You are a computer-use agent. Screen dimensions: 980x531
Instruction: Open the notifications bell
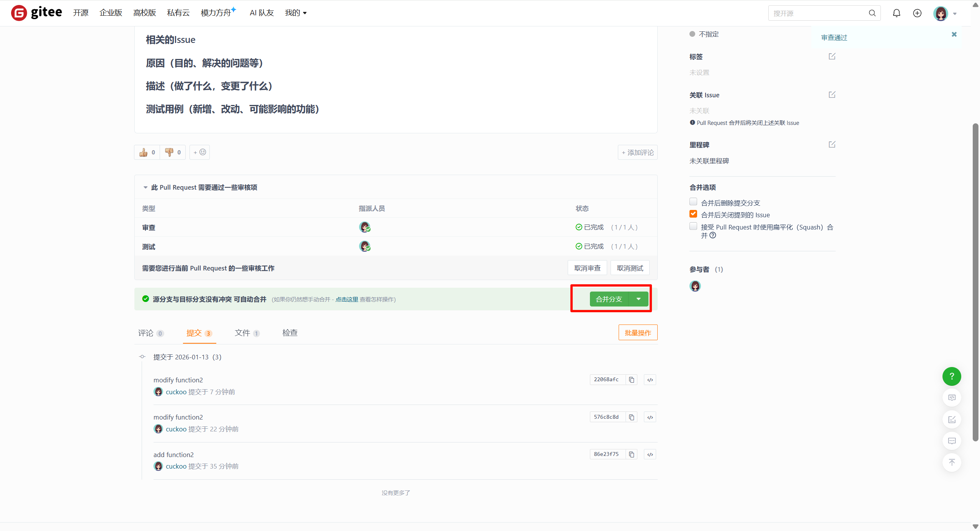coord(896,13)
